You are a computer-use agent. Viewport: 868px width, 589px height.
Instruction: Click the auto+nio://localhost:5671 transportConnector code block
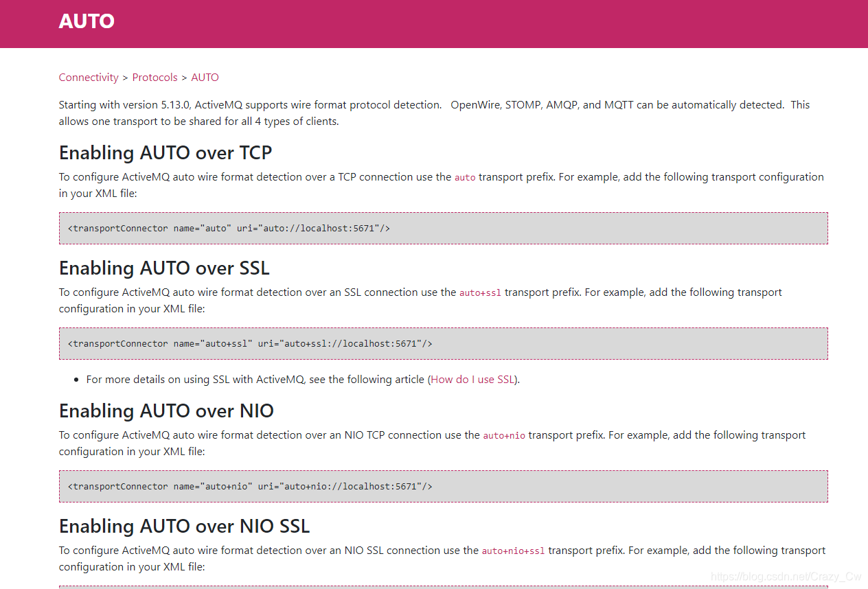coord(444,486)
